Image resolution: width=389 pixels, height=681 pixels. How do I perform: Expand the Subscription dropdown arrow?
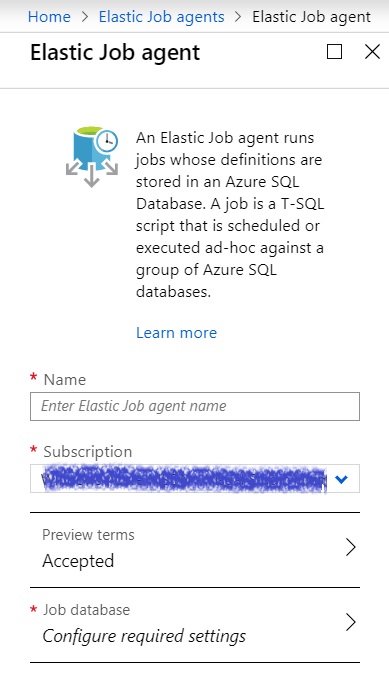tap(342, 479)
